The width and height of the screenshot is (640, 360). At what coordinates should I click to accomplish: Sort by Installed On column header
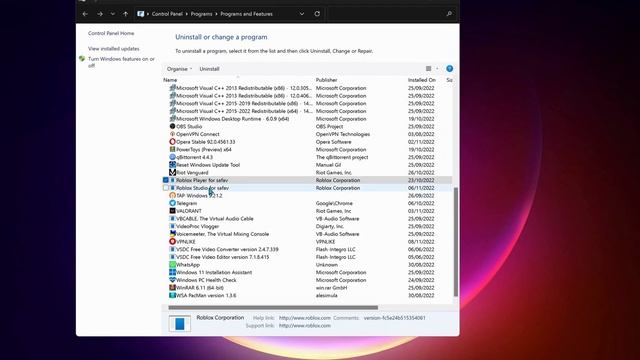(422, 80)
